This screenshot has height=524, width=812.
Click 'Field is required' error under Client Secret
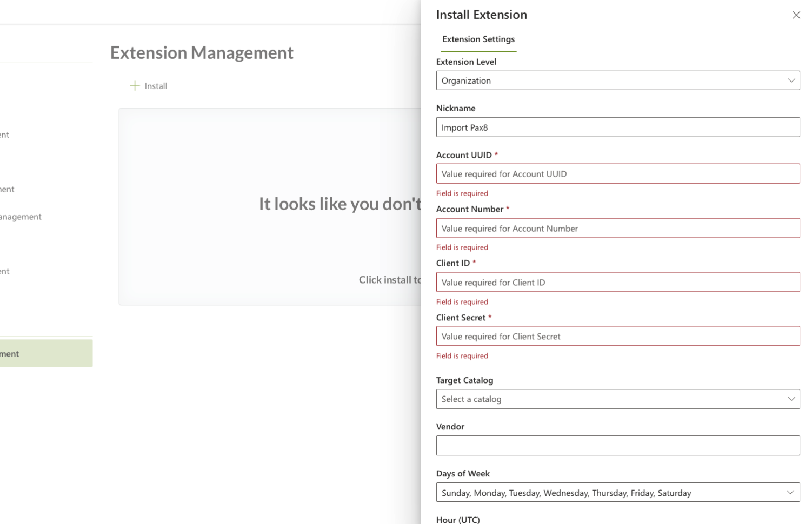click(462, 356)
